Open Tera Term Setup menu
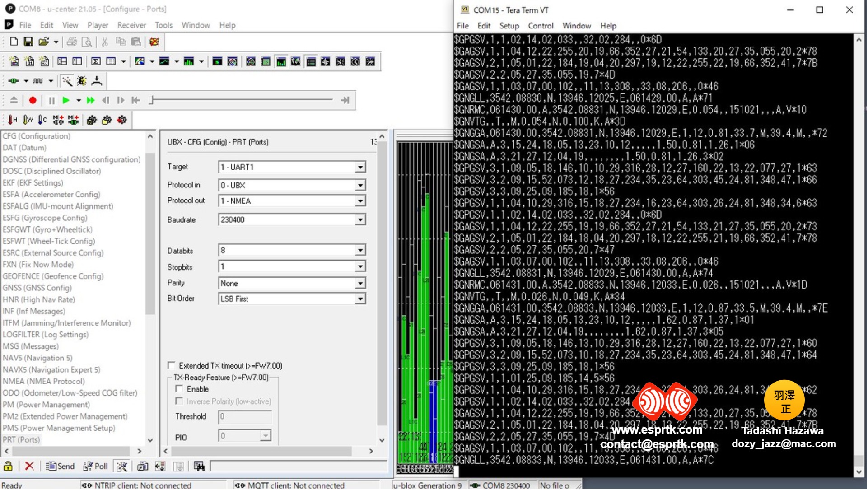This screenshot has height=490, width=868. tap(509, 26)
